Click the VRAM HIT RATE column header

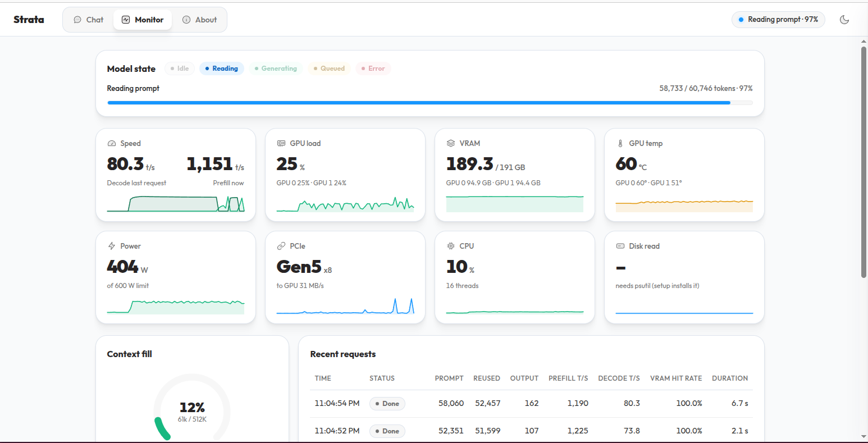(x=676, y=378)
